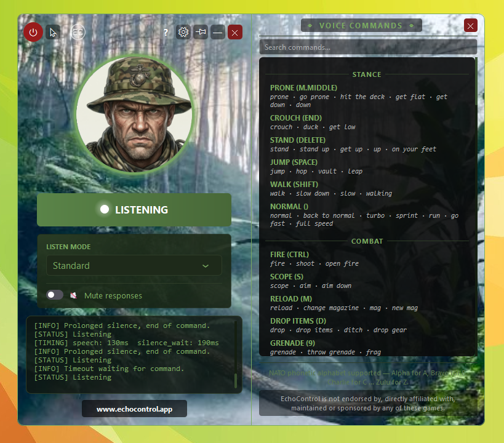Toggle the Mute responses switch
This screenshot has height=443, width=504.
pyautogui.click(x=55, y=295)
